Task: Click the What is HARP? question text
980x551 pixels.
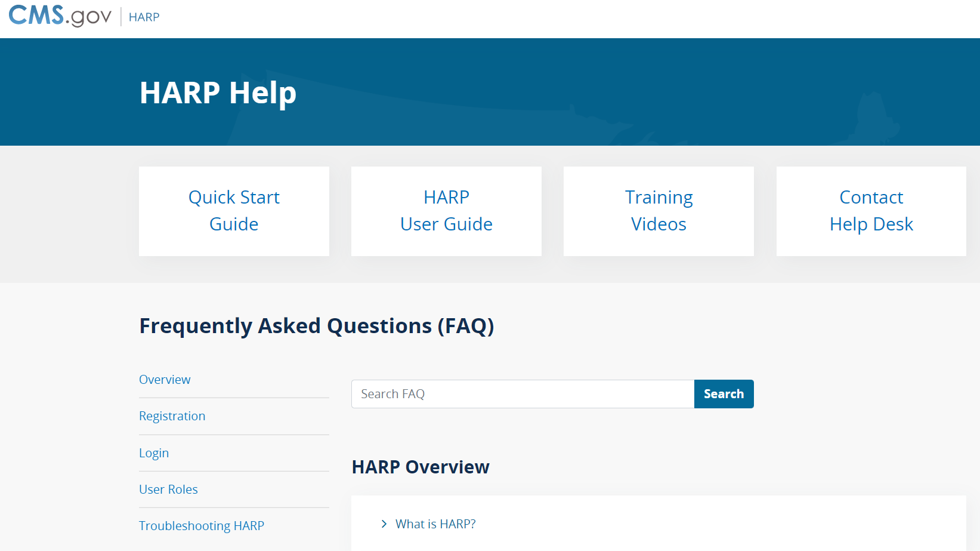Action: coord(435,524)
